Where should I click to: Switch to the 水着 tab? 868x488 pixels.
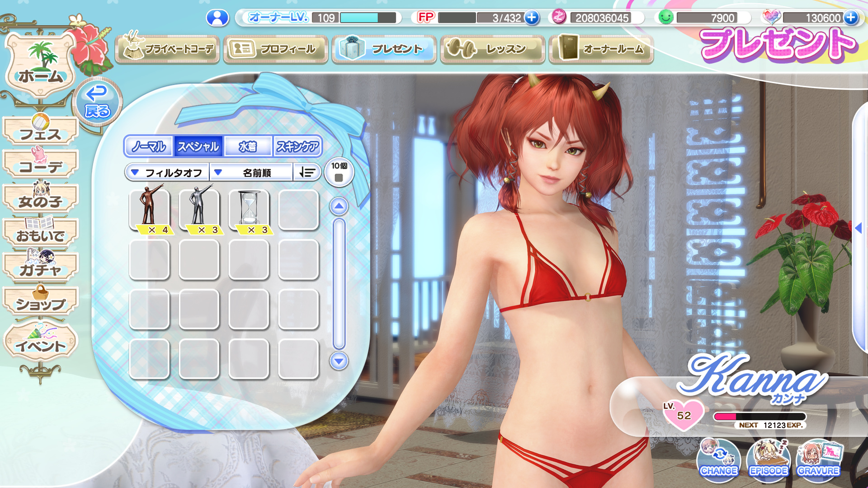248,146
